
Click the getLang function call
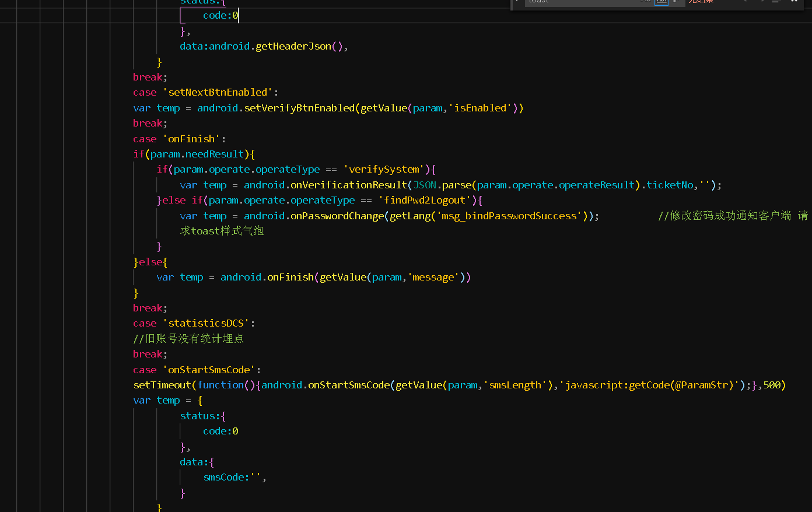(x=410, y=216)
